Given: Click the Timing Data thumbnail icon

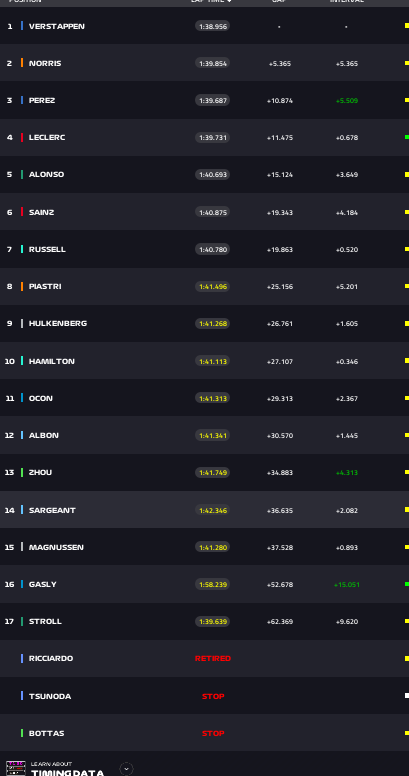Looking at the screenshot, I should tap(15, 768).
